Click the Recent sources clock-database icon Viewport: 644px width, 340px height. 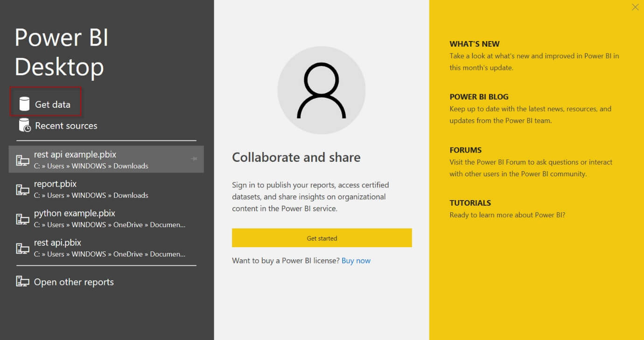coord(24,125)
